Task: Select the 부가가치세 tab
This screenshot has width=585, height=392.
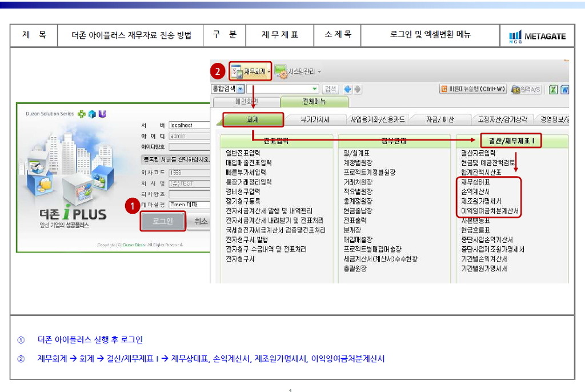Action: (315, 119)
